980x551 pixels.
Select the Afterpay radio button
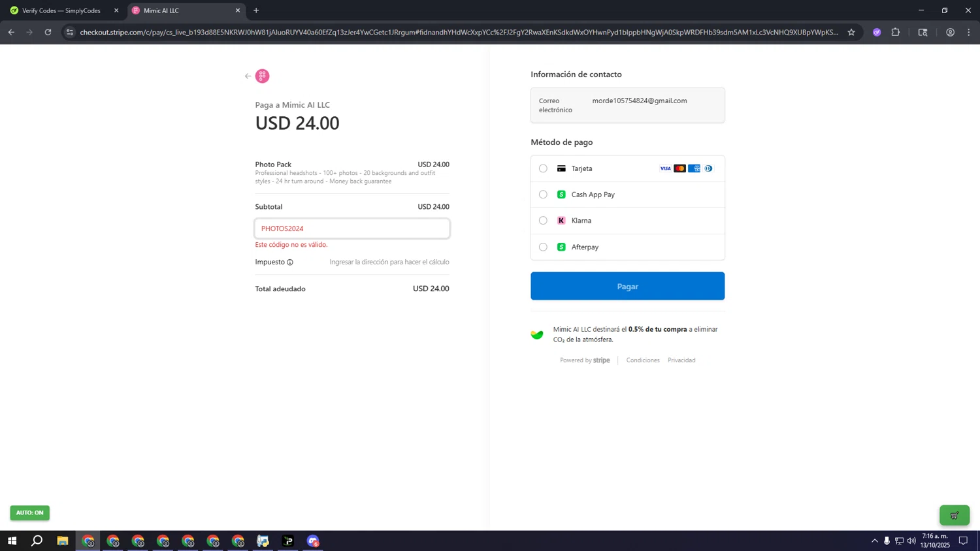[543, 247]
